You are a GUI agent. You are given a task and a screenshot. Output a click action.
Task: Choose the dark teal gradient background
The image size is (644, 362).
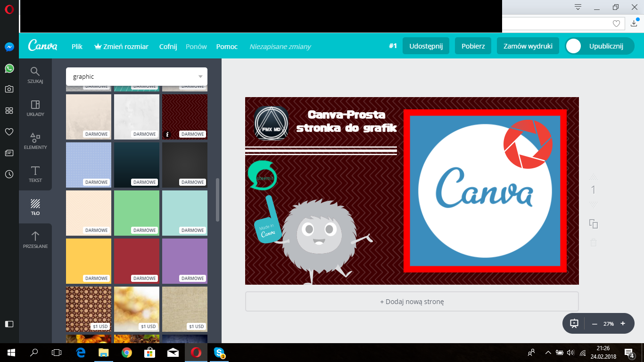[x=137, y=165]
